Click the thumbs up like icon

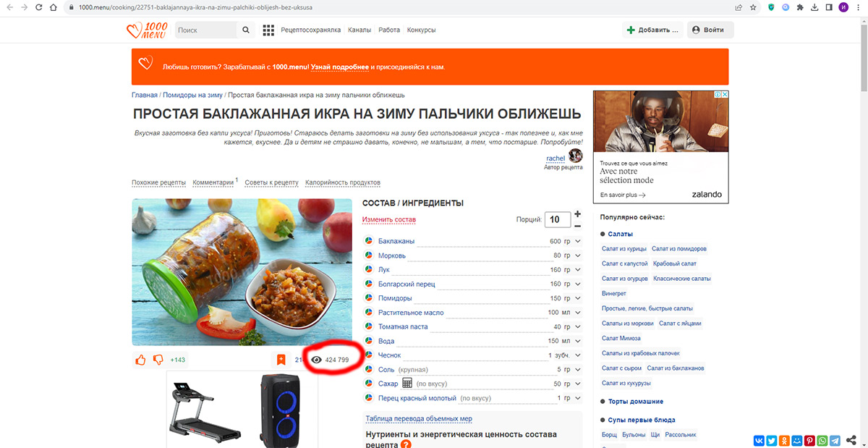pos(140,360)
